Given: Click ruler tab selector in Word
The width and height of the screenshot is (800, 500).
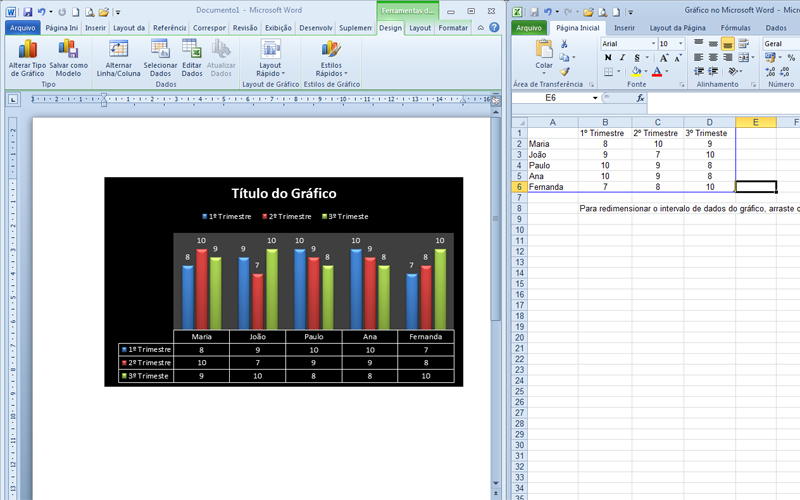Looking at the screenshot, I should pos(13,99).
